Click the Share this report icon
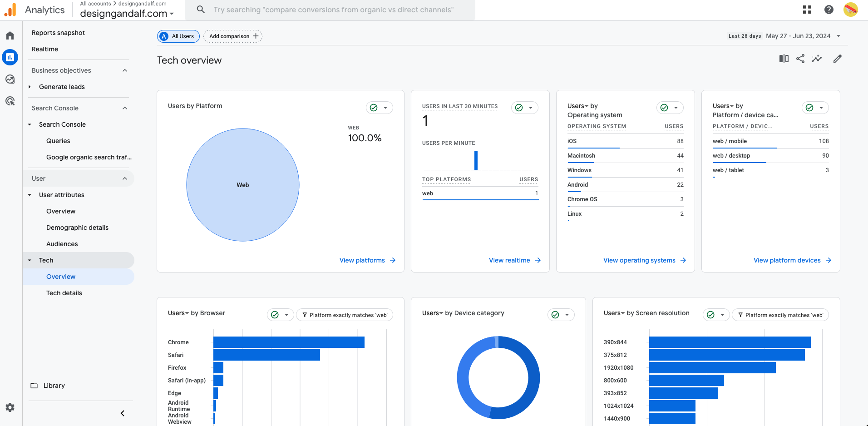The height and width of the screenshot is (426, 868). (x=800, y=59)
